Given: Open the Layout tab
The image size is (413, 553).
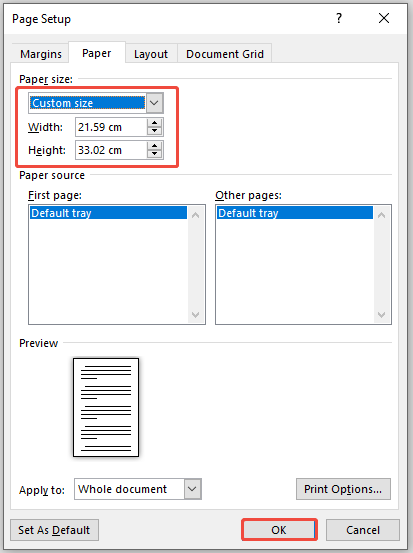Looking at the screenshot, I should pos(151,54).
